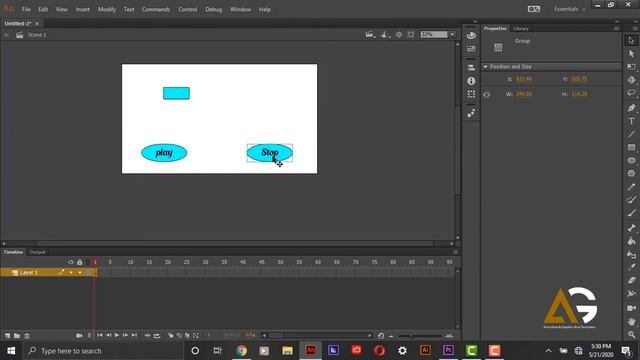Screen dimensions: 640x360
Task: Toggle Layer 1 visibility dot
Action: pyautogui.click(x=71, y=272)
